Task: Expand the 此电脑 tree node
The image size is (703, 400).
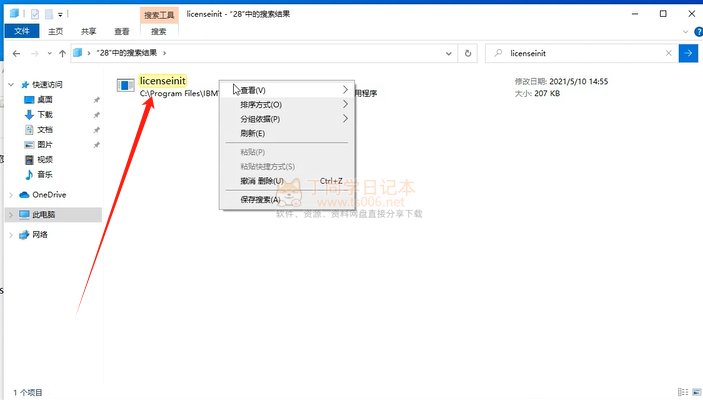Action: point(11,215)
